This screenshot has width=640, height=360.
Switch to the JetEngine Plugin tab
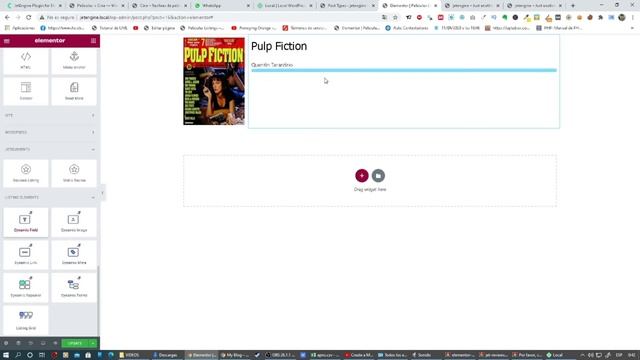(x=34, y=6)
